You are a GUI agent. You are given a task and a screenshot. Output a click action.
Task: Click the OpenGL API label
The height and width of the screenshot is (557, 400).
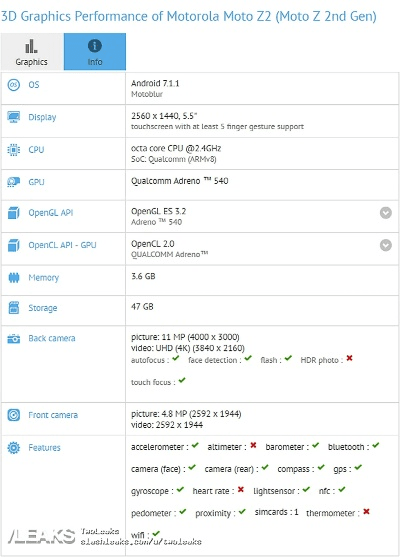pyautogui.click(x=51, y=213)
